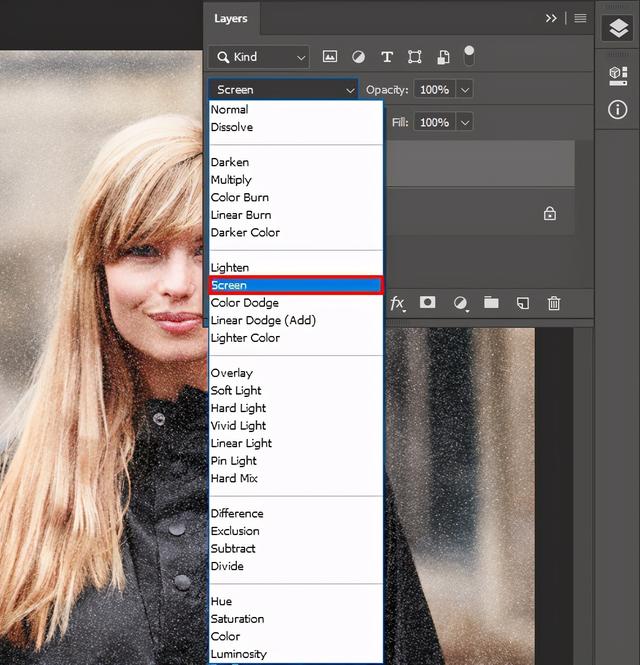The image size is (640, 665).
Task: Filter for shape layers icon
Action: point(414,57)
